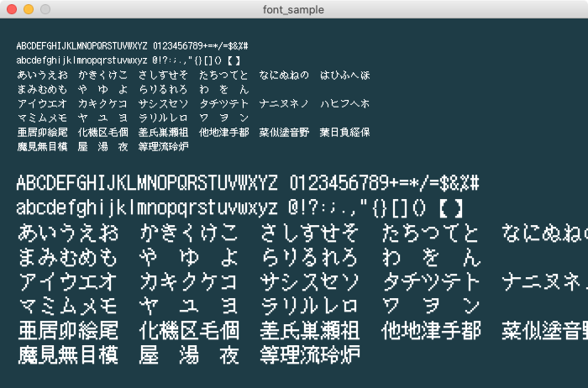588x388 pixels.
Task: Click the large kanji 魔見無目模 group
Action: (68, 354)
